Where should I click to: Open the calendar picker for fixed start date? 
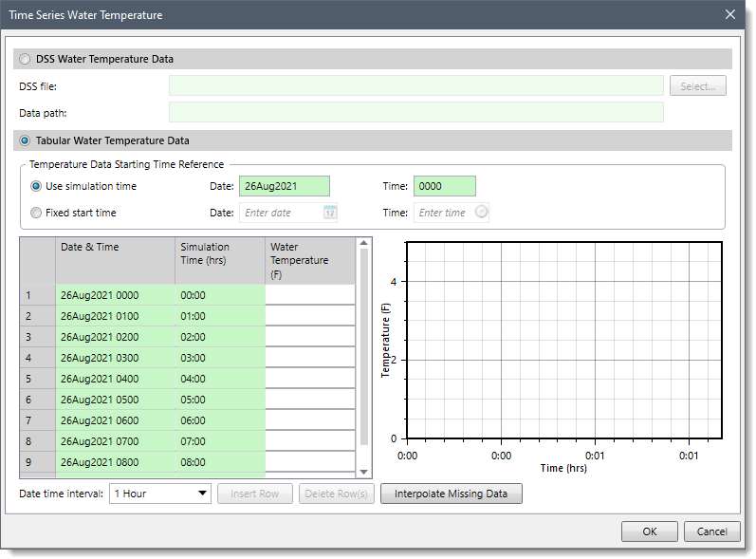click(x=330, y=213)
